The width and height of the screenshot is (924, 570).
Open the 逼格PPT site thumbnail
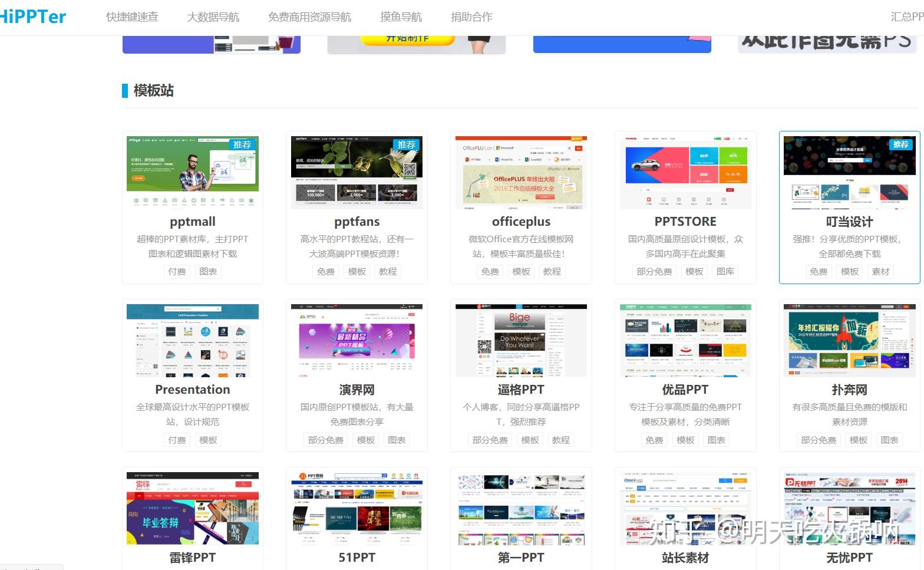[521, 340]
